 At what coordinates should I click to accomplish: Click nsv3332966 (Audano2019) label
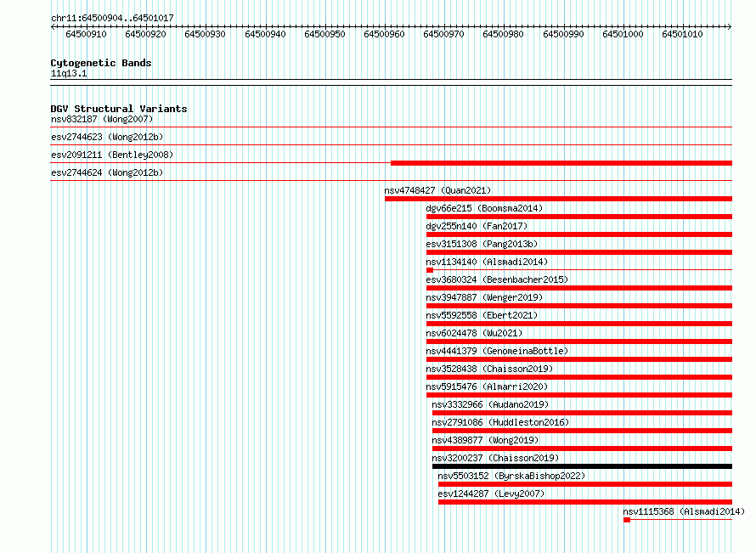point(491,404)
